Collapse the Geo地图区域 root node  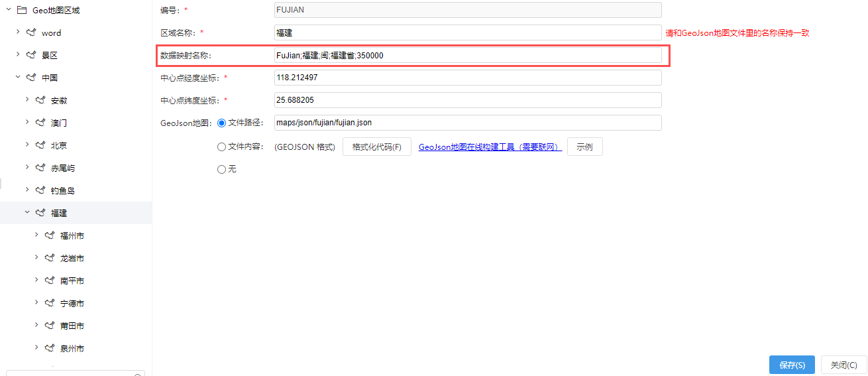click(9, 10)
